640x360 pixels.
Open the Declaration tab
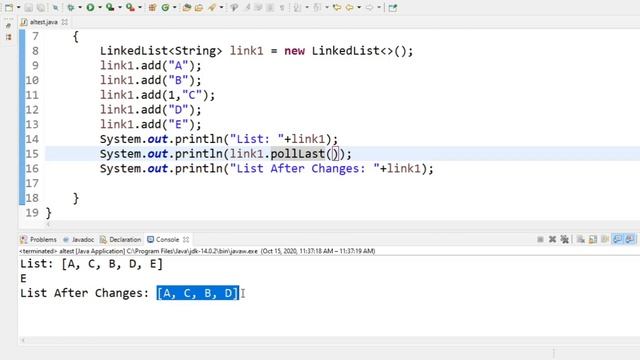(121, 240)
